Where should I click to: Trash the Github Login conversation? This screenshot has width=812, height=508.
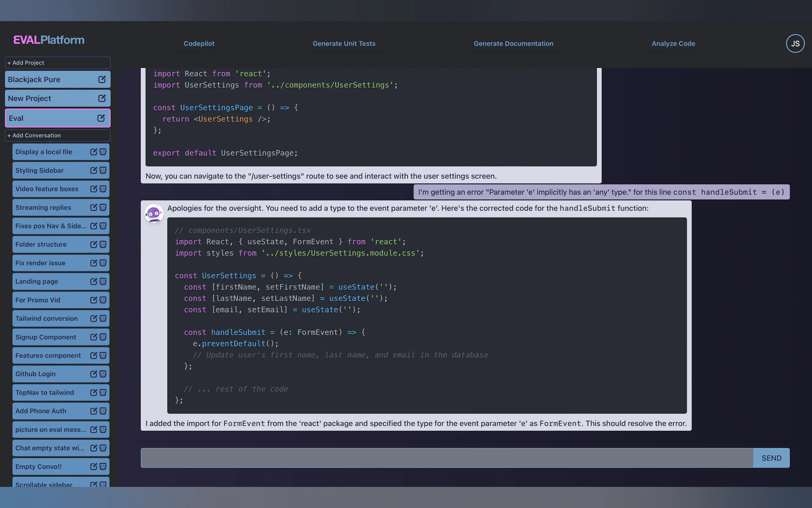[x=103, y=374]
